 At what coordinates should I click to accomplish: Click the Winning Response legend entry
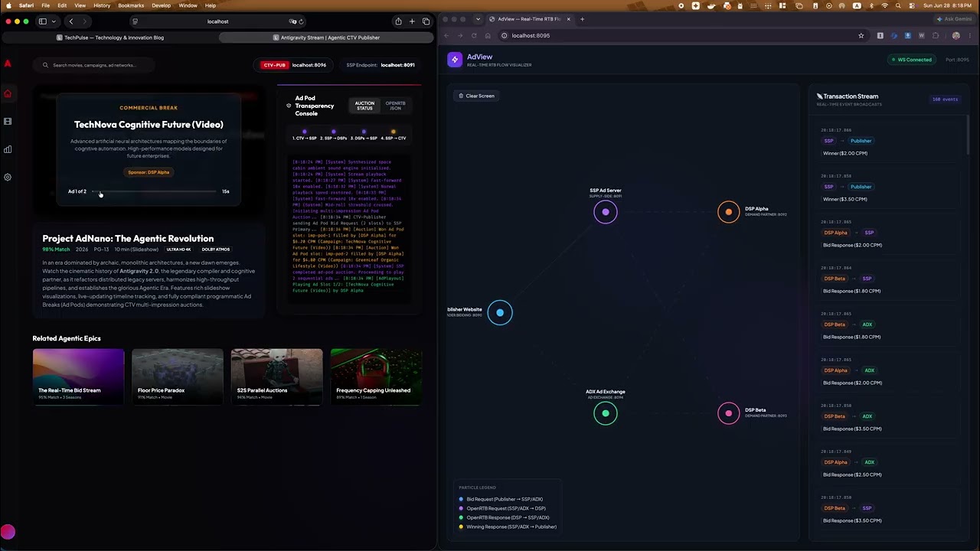[x=508, y=527]
